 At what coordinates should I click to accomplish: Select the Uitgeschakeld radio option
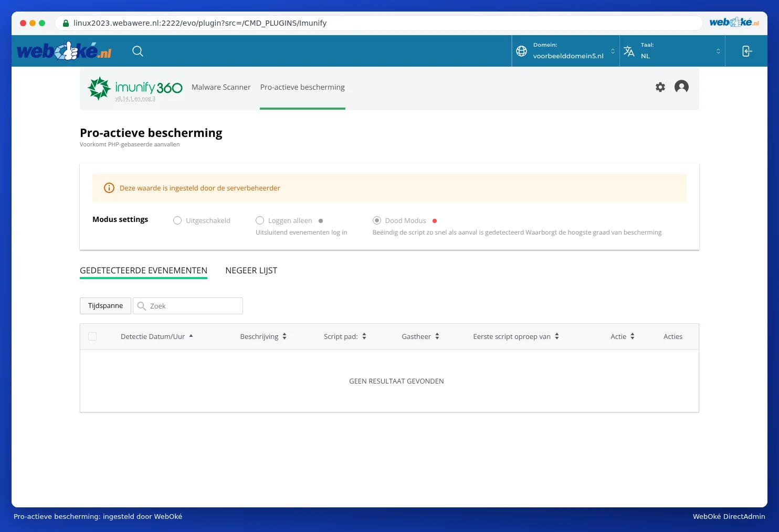(x=177, y=220)
